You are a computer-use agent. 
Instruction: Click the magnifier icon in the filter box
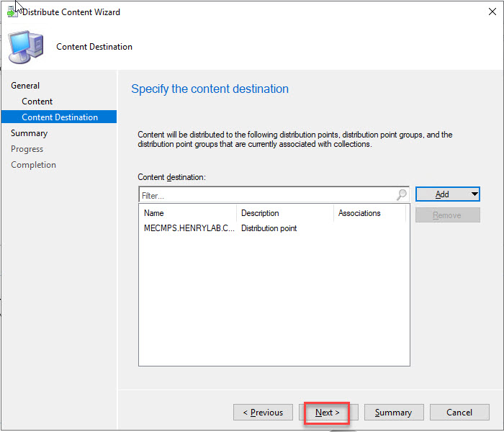pos(402,195)
